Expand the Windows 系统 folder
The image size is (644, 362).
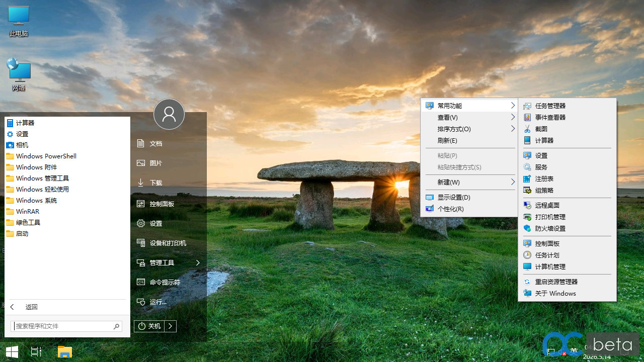point(67,200)
